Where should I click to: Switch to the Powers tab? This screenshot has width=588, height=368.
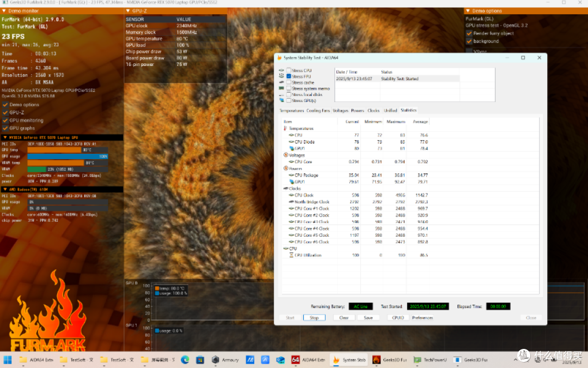tap(357, 110)
